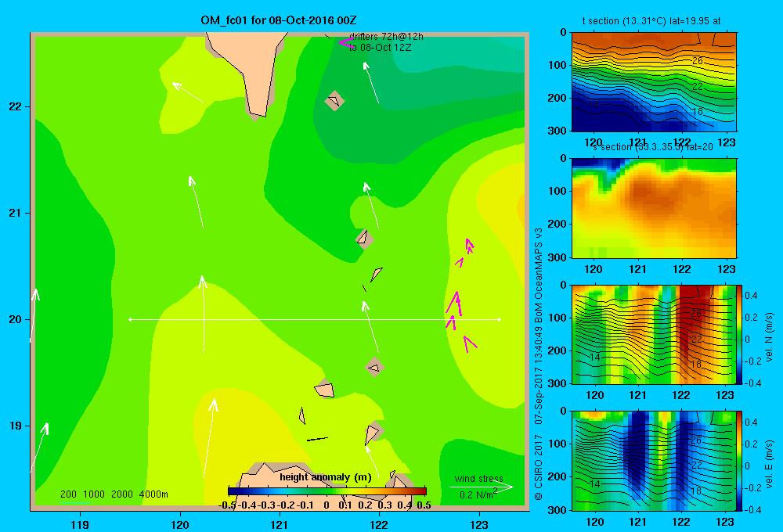Click the map title OM_fc01 for 08-Oct-2016 00Z

click(x=278, y=20)
